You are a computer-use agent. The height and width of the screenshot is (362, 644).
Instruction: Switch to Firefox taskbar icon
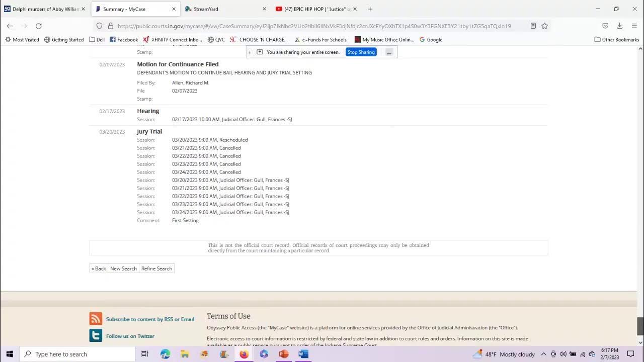[x=244, y=354]
